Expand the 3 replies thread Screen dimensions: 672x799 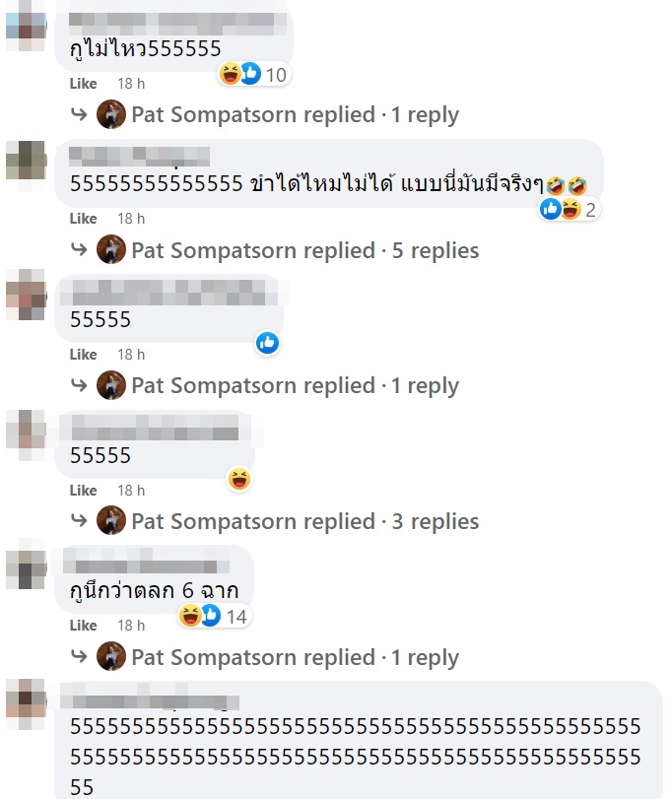(305, 522)
